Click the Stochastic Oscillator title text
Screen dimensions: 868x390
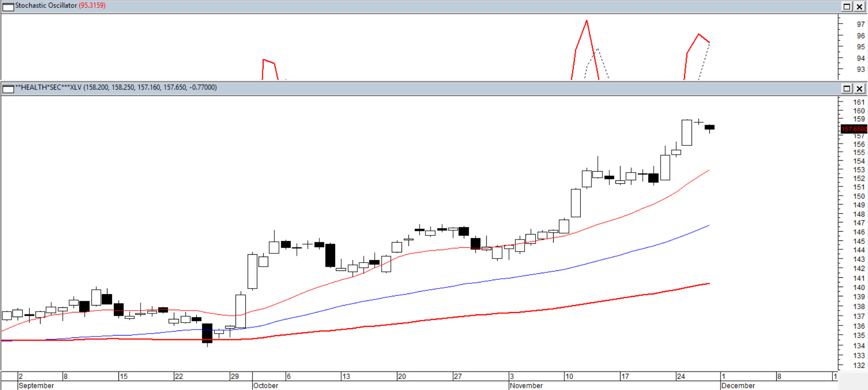[x=46, y=6]
